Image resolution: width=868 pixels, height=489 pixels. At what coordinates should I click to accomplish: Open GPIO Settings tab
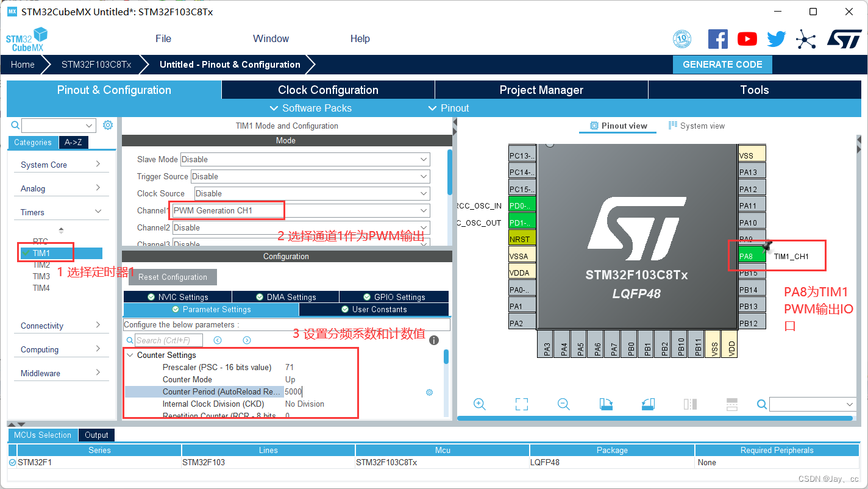pyautogui.click(x=394, y=297)
